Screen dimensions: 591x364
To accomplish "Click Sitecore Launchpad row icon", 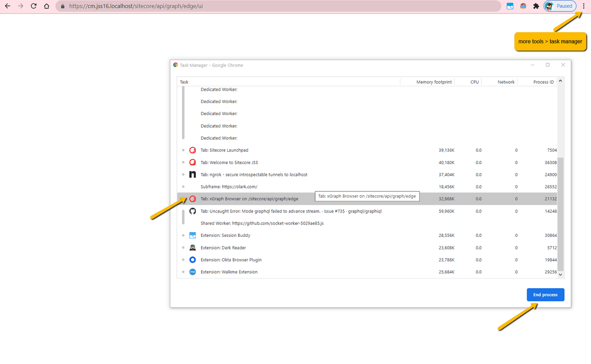I will click(x=193, y=150).
